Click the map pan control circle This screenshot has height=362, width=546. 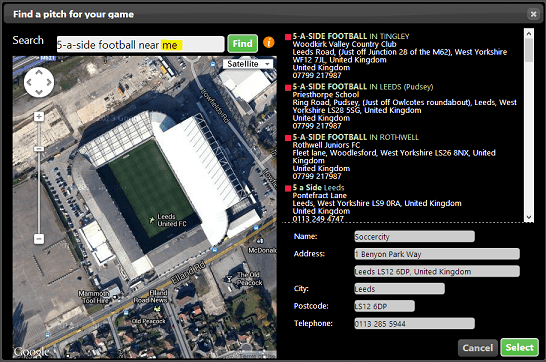(39, 82)
